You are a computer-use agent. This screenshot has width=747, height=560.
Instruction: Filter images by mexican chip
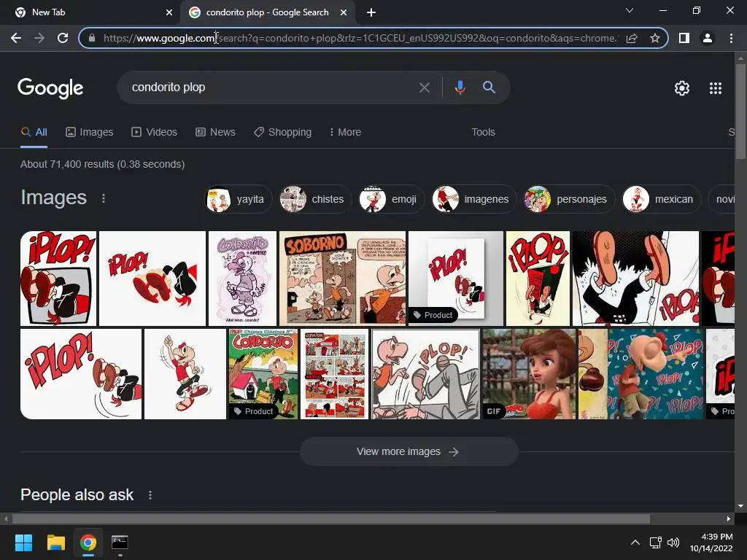[x=660, y=199]
